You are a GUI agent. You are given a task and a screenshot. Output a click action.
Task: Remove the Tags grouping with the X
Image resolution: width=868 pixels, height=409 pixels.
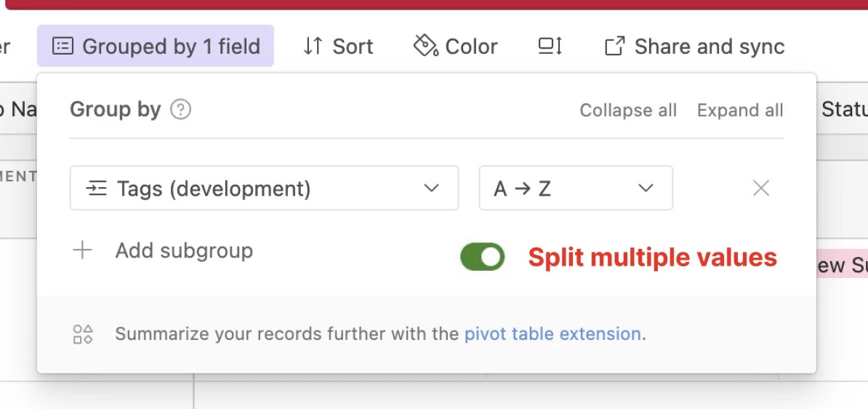coord(761,188)
